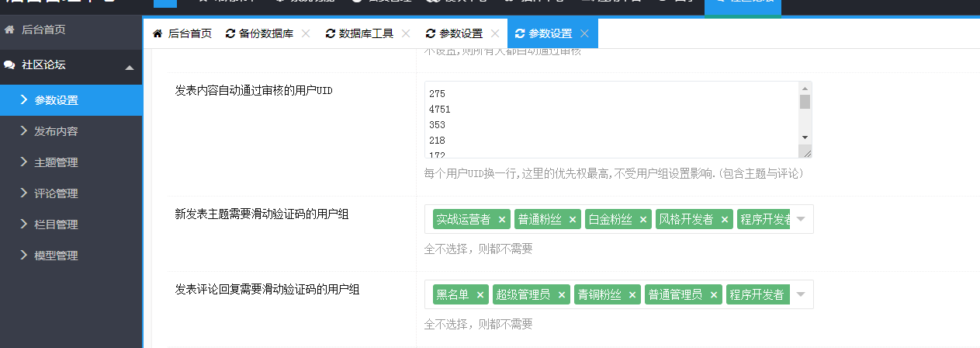Switch to the 后台首页 tab

pos(182,33)
